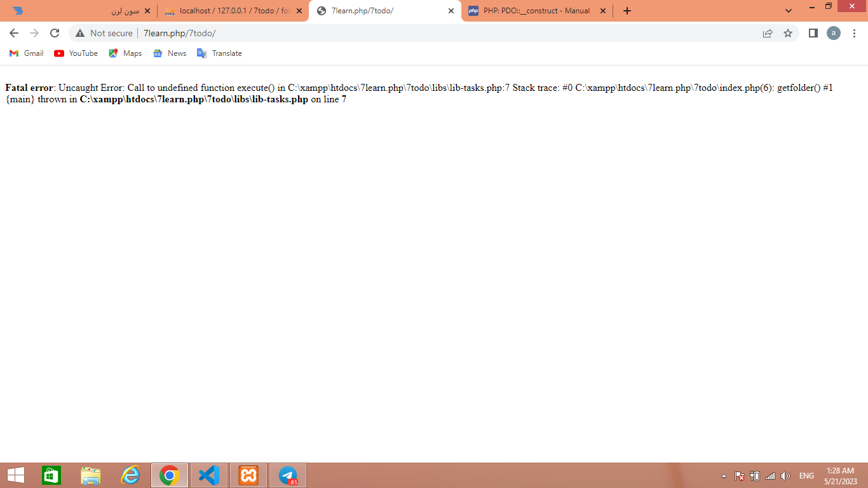The height and width of the screenshot is (488, 868).
Task: Switch to PHP: PDO::__construct Manual tab
Action: coord(537,11)
